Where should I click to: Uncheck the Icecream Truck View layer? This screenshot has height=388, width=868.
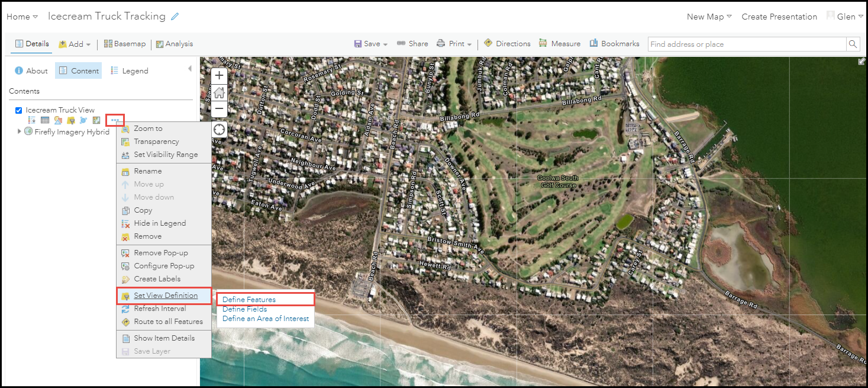coord(18,110)
